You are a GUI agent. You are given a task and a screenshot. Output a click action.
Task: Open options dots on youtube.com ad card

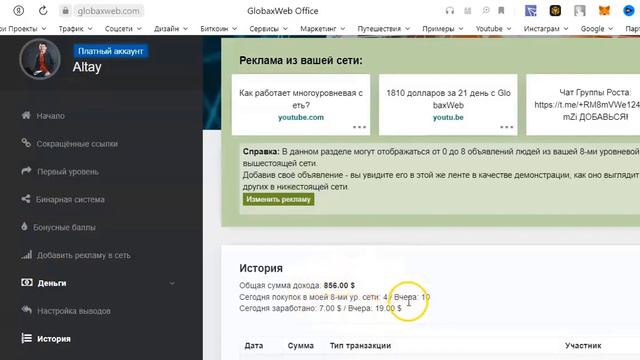pos(359,127)
